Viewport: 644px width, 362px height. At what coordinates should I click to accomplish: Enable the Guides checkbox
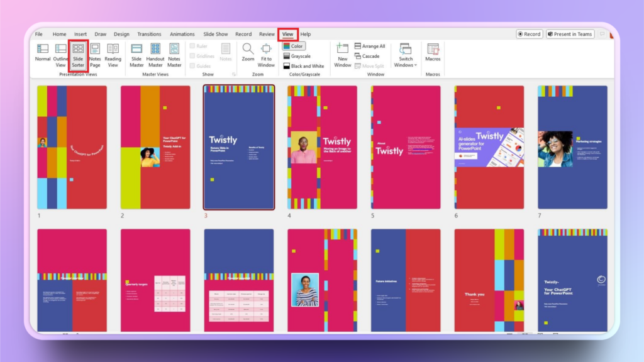(201, 65)
